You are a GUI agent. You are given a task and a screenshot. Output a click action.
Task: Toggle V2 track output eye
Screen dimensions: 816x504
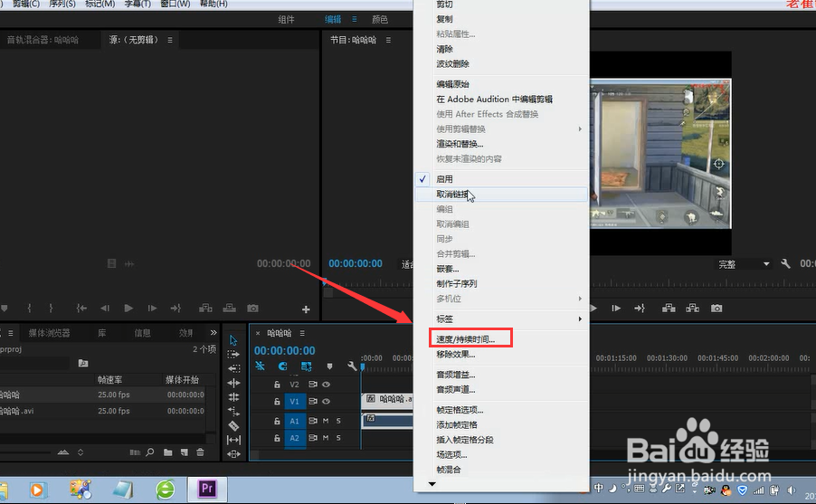pyautogui.click(x=327, y=385)
